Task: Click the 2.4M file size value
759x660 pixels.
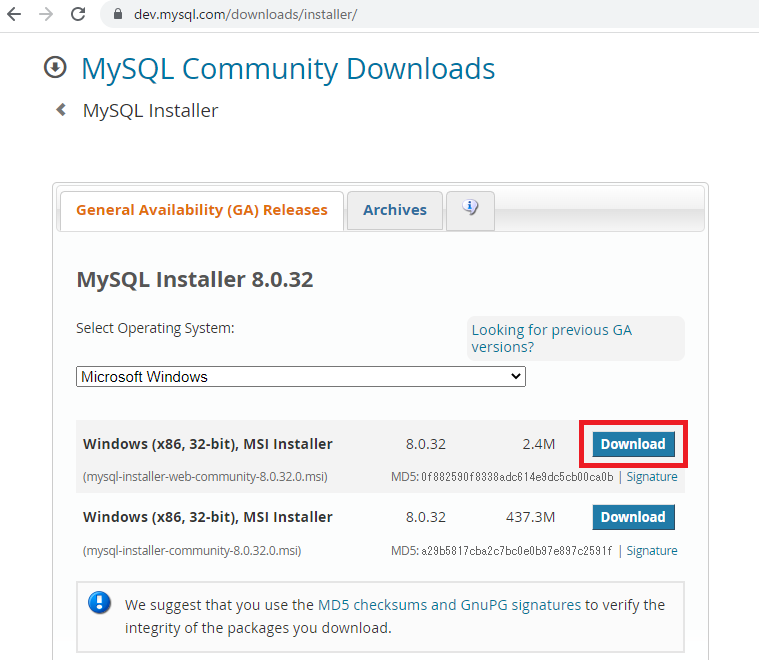Action: tap(538, 444)
